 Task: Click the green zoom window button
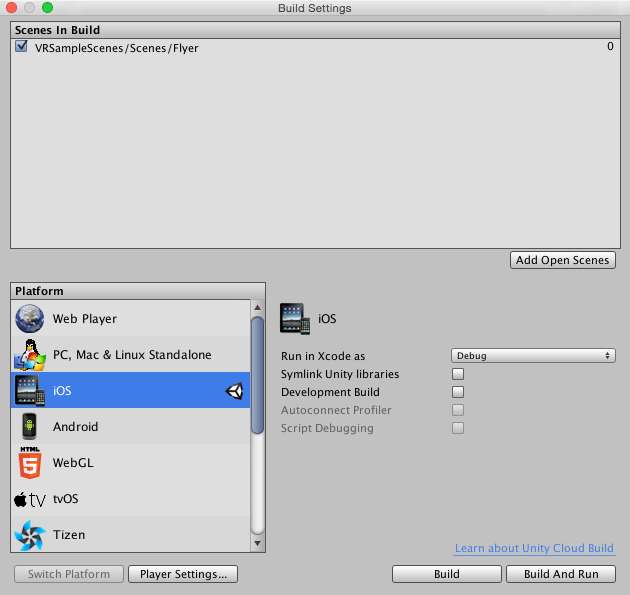pos(47,7)
